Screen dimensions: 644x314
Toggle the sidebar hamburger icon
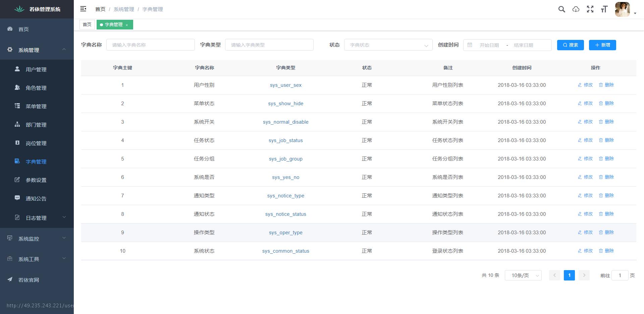83,9
